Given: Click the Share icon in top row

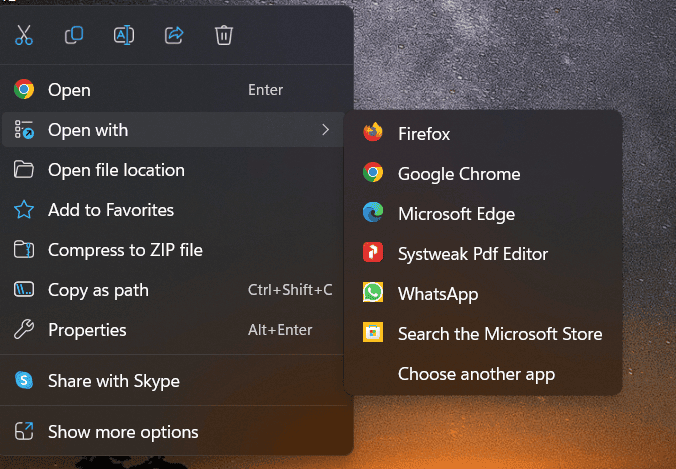Looking at the screenshot, I should (x=174, y=36).
